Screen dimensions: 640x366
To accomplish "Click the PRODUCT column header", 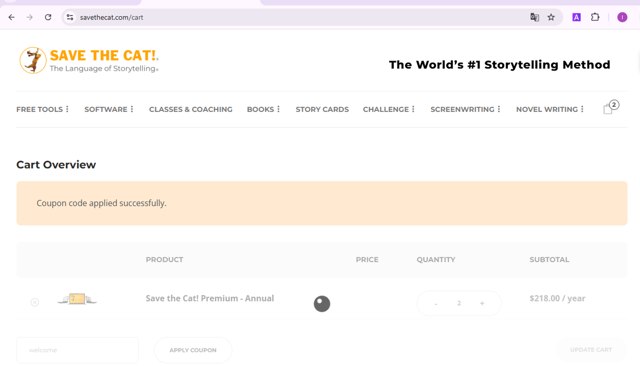I will (x=164, y=260).
